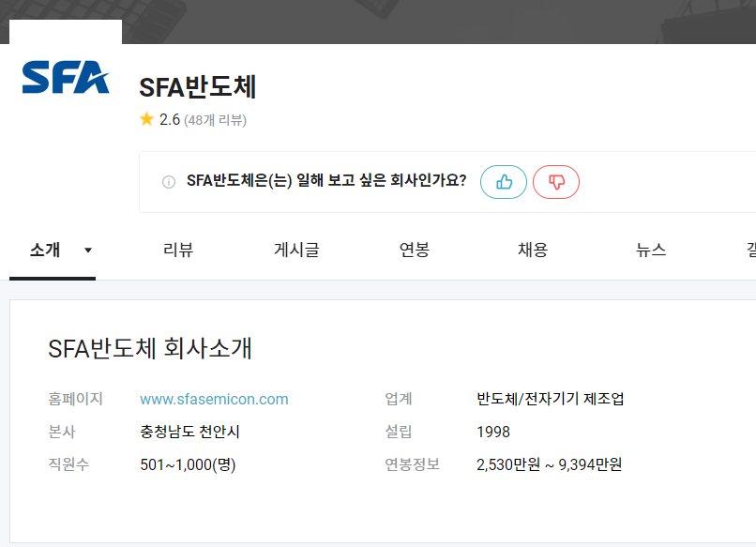Switch to the 뉴스 tab

[651, 250]
